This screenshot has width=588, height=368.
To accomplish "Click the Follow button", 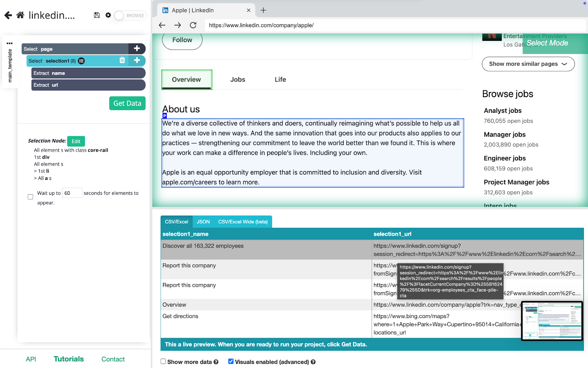I will tap(182, 40).
